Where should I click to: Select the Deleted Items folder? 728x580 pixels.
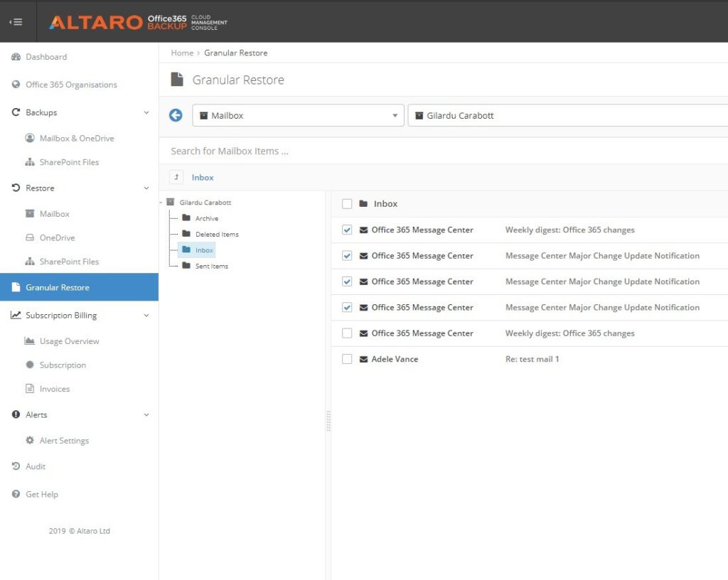tap(217, 235)
